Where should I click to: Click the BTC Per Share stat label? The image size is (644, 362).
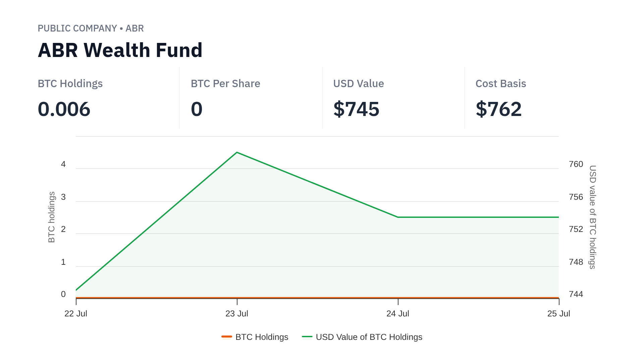(x=225, y=83)
